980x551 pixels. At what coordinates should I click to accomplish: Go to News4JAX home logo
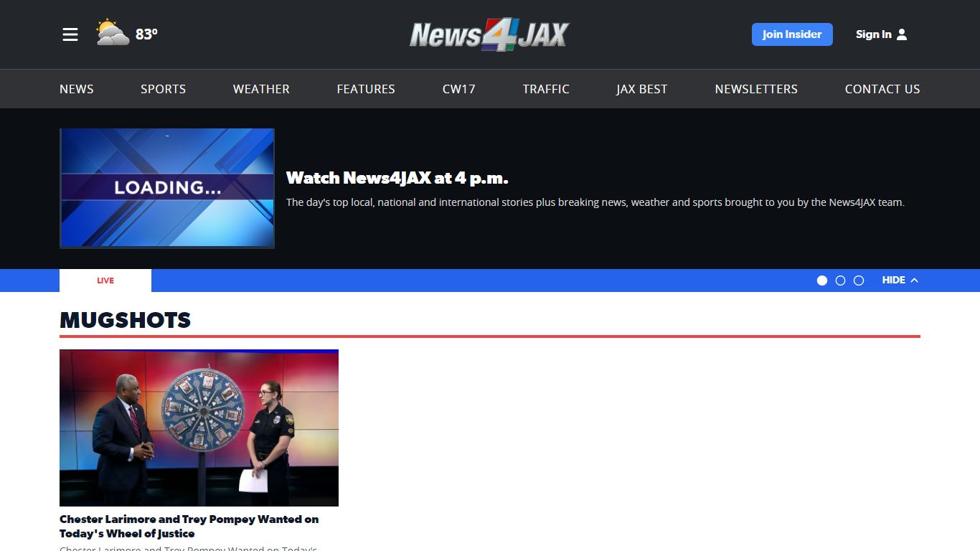point(489,34)
